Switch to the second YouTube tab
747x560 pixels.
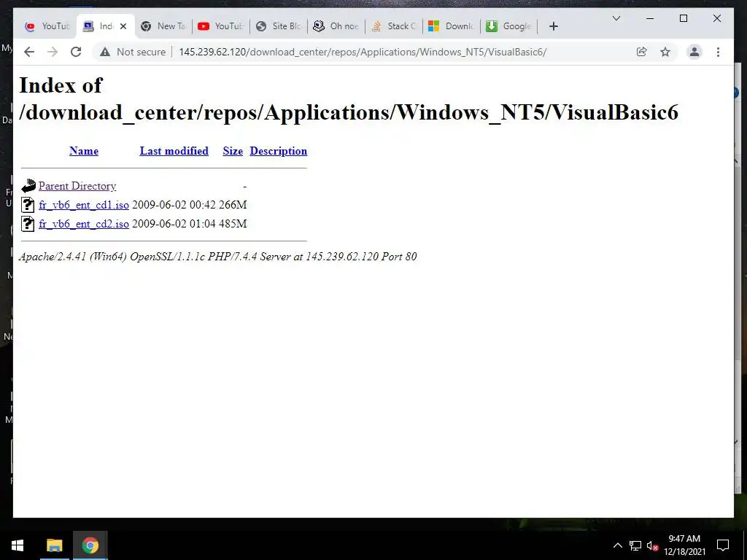pyautogui.click(x=220, y=26)
